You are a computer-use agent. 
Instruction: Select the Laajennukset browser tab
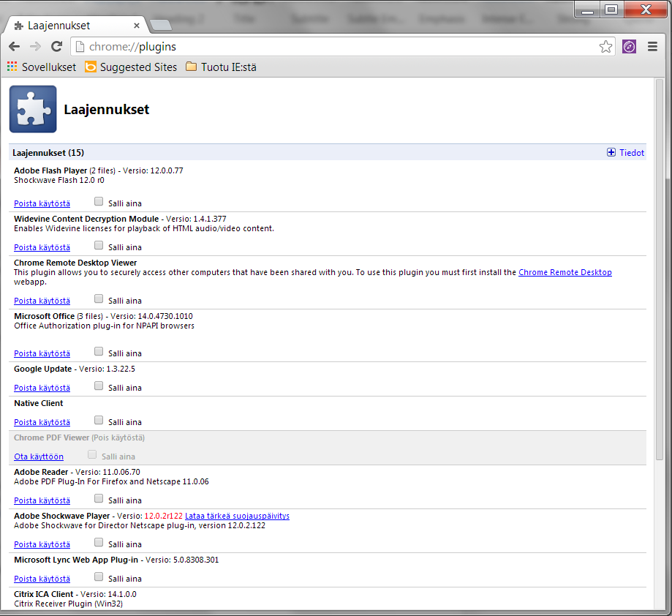75,26
